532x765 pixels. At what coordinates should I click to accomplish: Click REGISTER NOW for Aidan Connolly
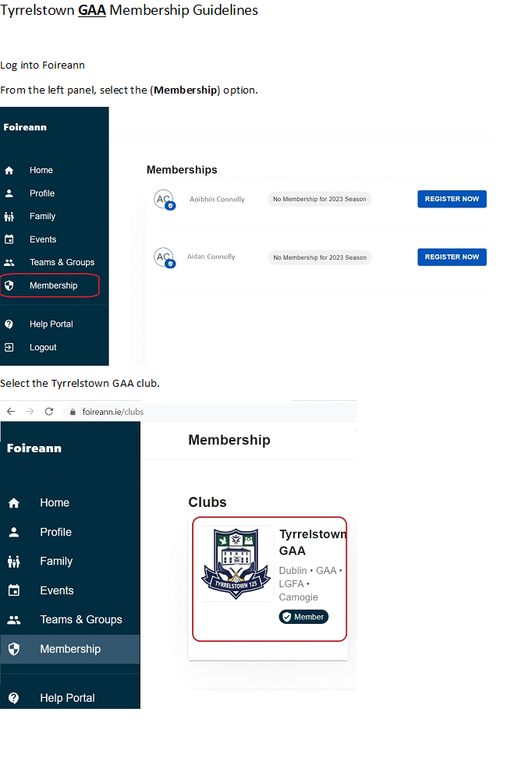coord(452,257)
